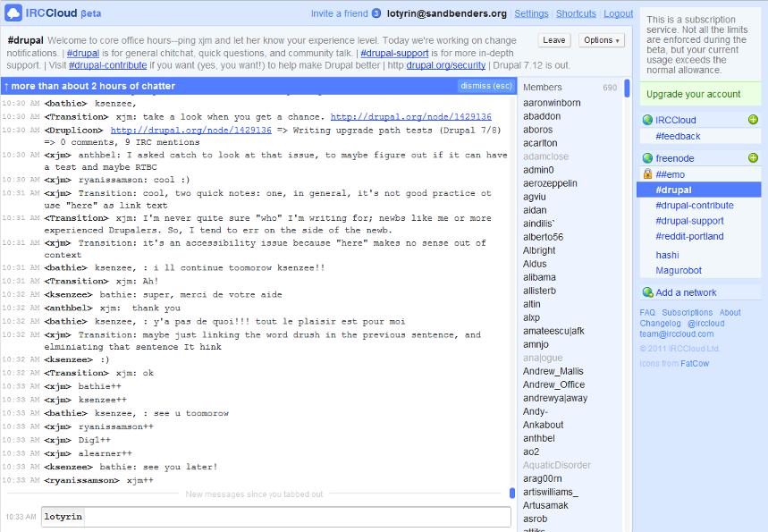Click Logout

[x=618, y=13]
